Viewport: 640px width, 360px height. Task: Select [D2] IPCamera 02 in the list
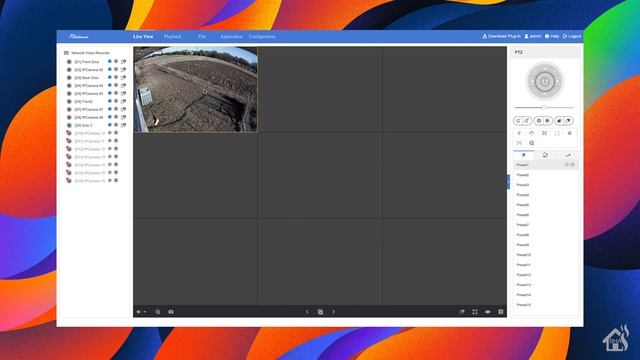[x=89, y=70]
